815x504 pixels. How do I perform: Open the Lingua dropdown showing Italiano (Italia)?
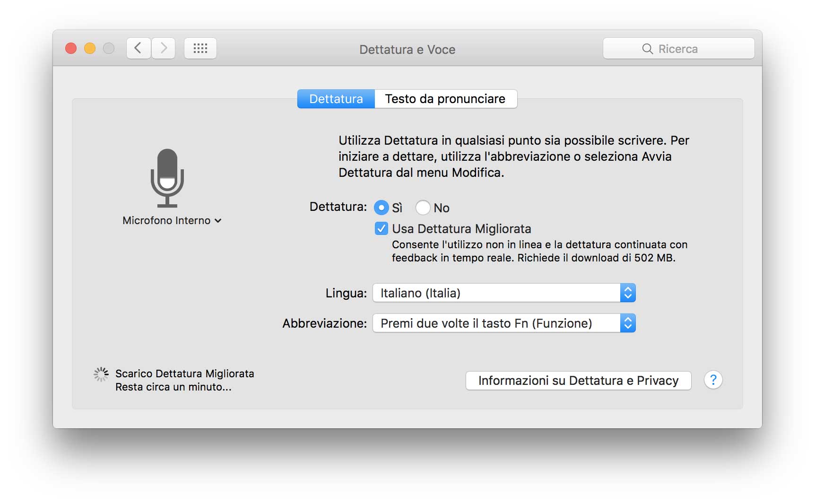pyautogui.click(x=504, y=293)
